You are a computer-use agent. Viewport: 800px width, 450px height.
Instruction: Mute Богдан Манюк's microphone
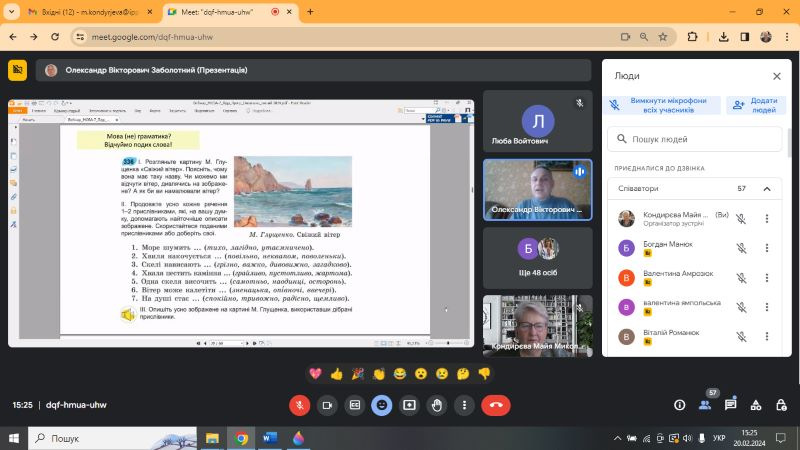click(741, 248)
